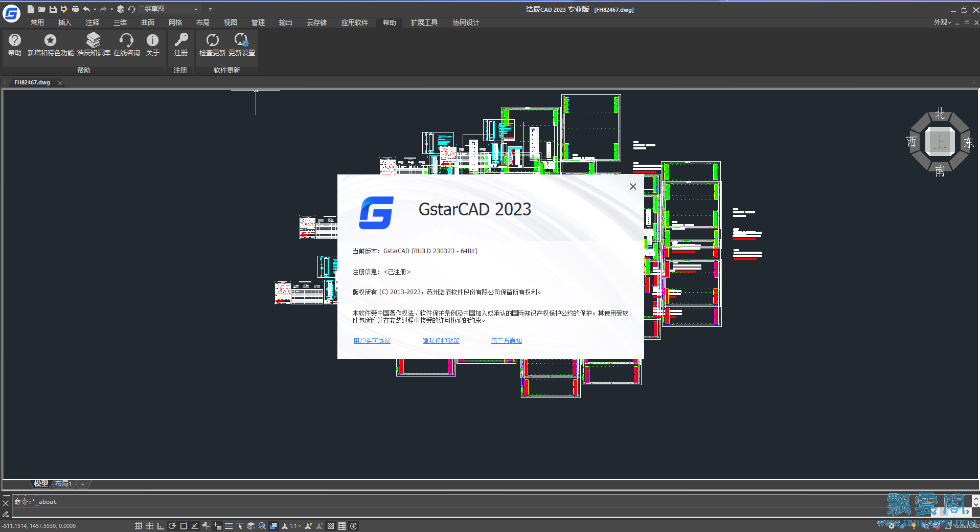980x532 pixels.
Task: Close the FH82467.dwg tab
Action: (x=60, y=83)
